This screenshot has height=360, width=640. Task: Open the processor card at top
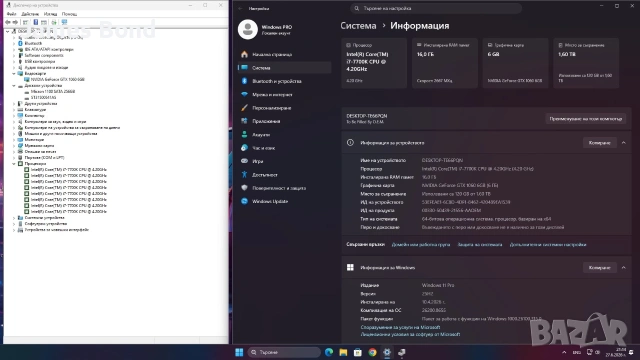(374, 63)
